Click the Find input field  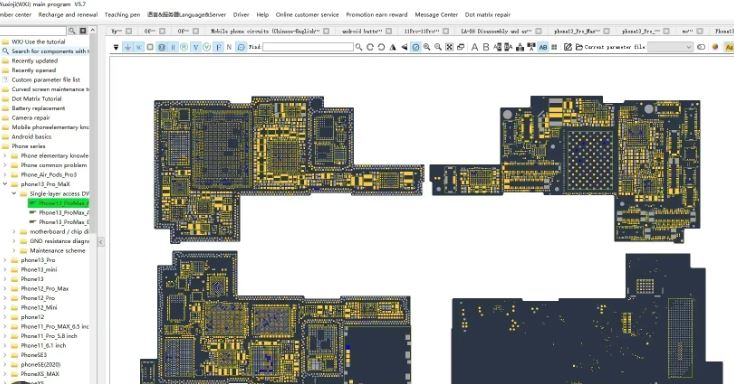point(308,47)
